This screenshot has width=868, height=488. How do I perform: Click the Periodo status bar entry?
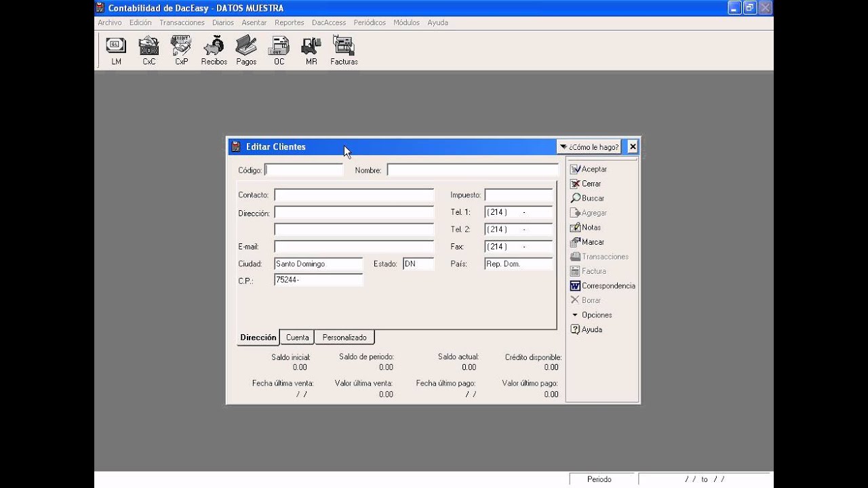[602, 479]
